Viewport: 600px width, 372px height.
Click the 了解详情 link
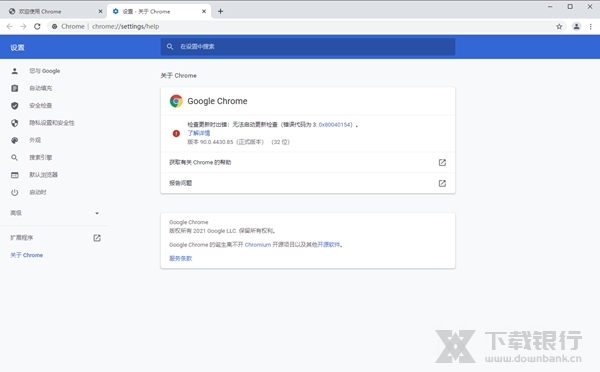[199, 133]
